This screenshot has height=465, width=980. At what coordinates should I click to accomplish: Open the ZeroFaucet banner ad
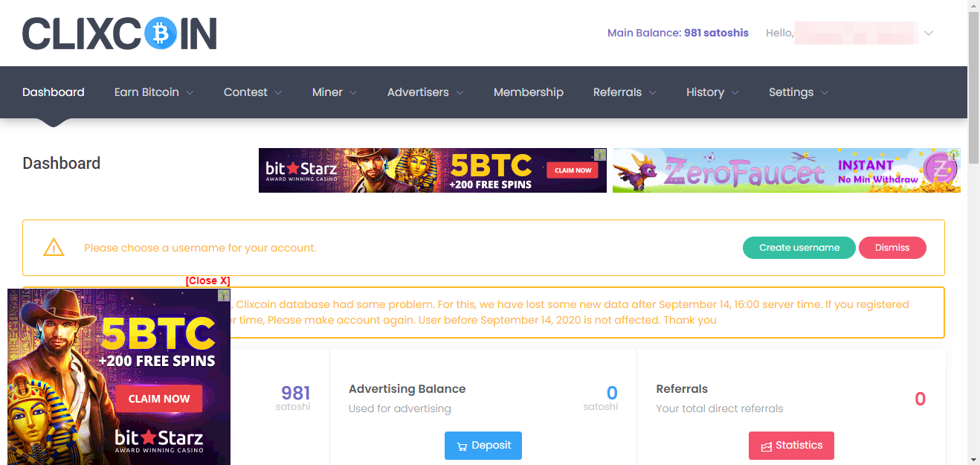coord(786,170)
